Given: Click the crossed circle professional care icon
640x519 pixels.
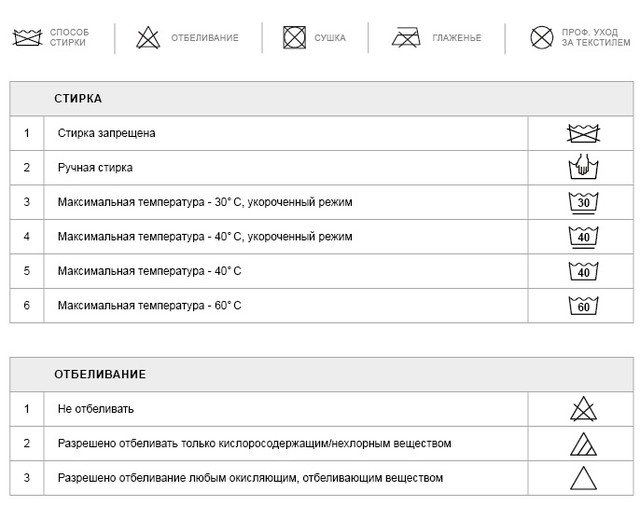Looking at the screenshot, I should point(542,37).
